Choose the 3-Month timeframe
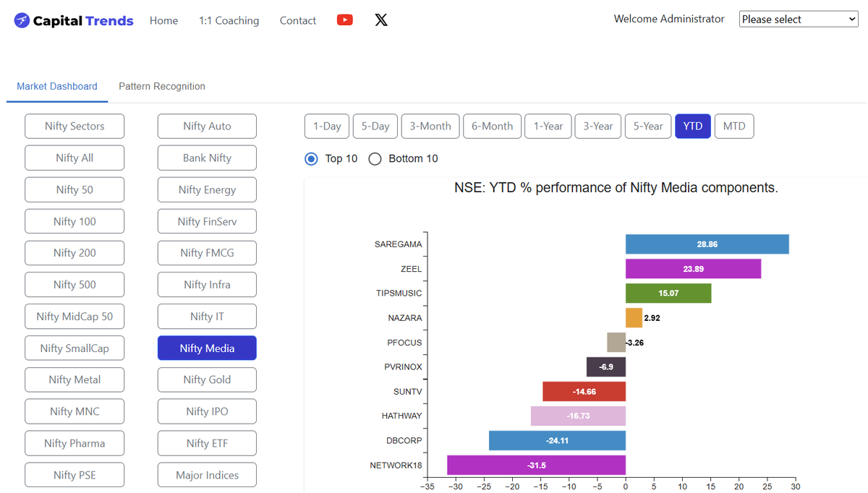The image size is (868, 493). [430, 126]
